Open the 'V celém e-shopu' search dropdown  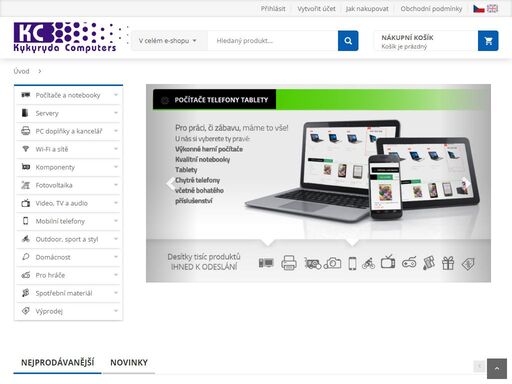point(167,41)
